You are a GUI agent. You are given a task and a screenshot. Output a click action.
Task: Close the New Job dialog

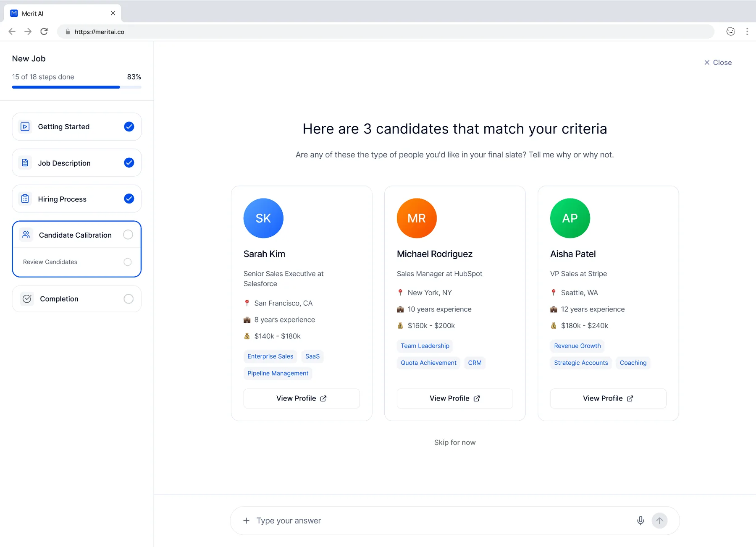tap(718, 63)
